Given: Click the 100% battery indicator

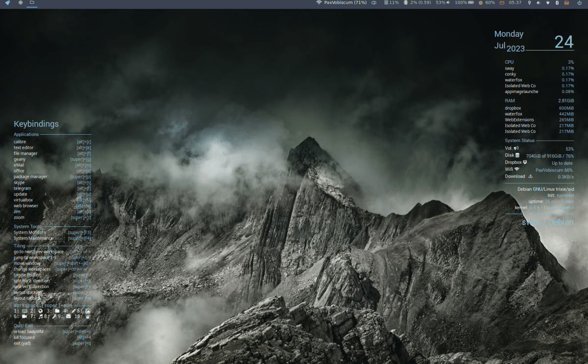Looking at the screenshot, I should click(x=464, y=3).
